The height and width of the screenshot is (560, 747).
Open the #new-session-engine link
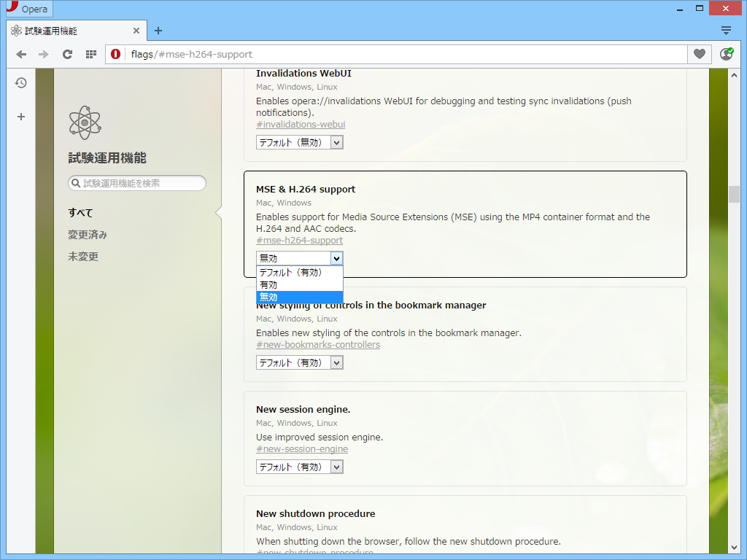pos(302,449)
